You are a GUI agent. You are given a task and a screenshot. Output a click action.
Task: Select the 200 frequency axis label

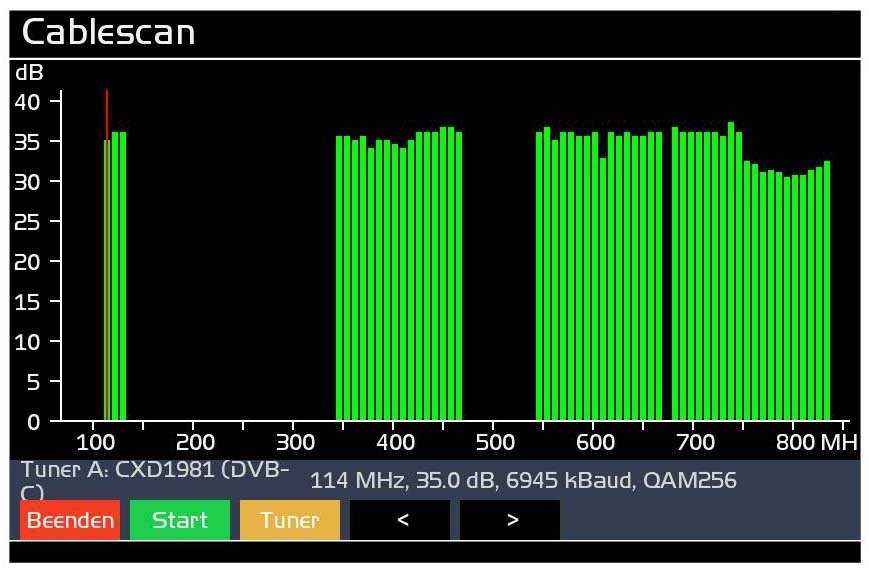195,441
